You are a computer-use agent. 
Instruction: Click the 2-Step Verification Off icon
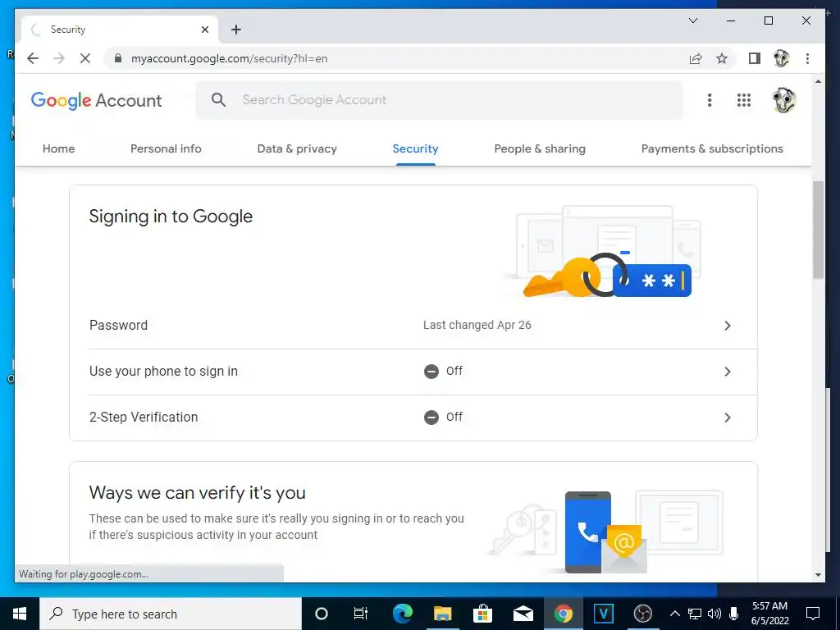click(x=431, y=418)
